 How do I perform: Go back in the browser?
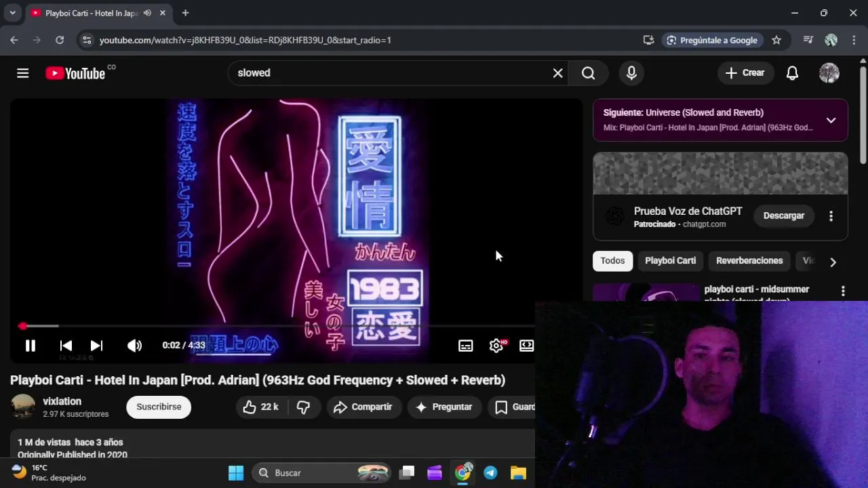[14, 40]
